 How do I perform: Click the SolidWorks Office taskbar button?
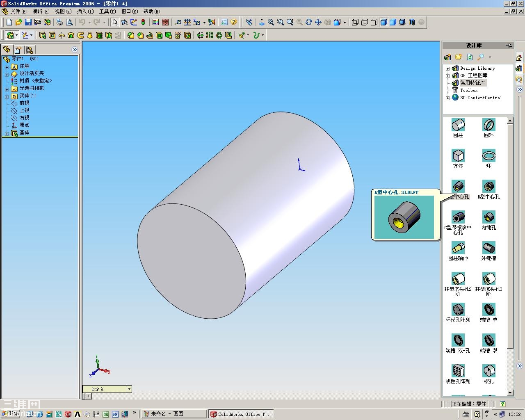click(240, 414)
